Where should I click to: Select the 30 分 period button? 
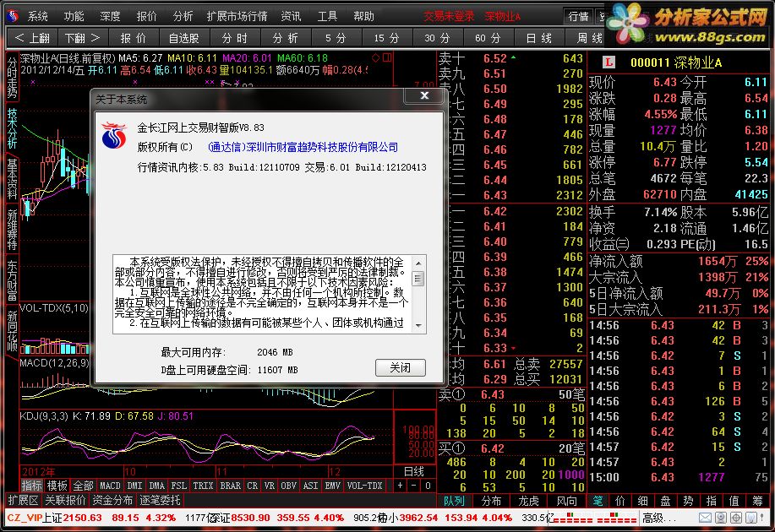coord(437,38)
